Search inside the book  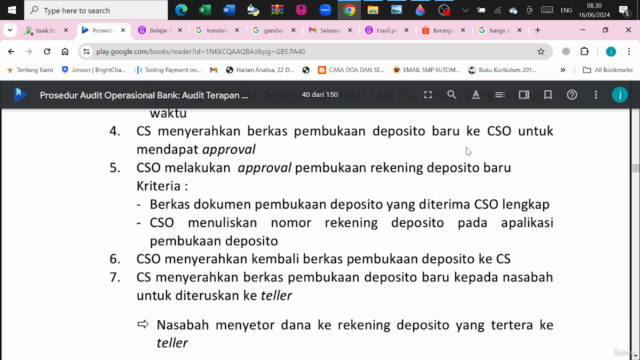pos(451,95)
